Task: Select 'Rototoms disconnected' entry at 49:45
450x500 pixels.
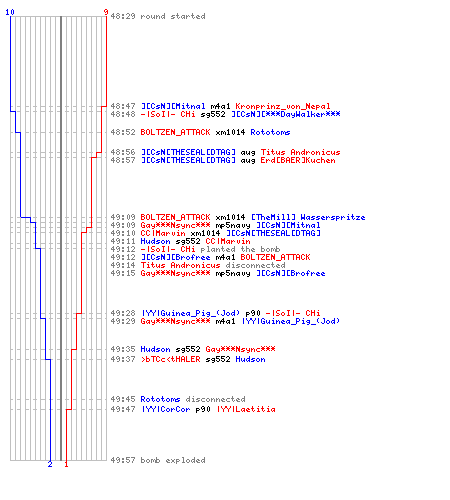Action: (x=193, y=399)
